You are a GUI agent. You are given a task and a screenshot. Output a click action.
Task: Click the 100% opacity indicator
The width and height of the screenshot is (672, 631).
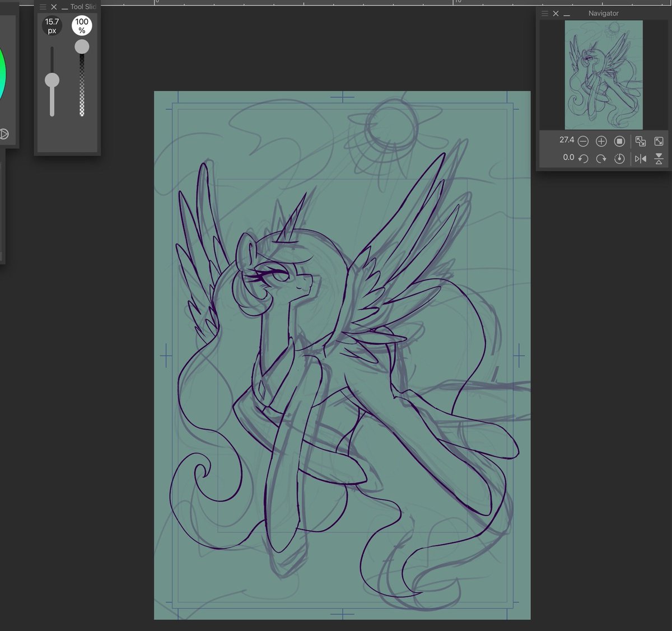coord(82,26)
